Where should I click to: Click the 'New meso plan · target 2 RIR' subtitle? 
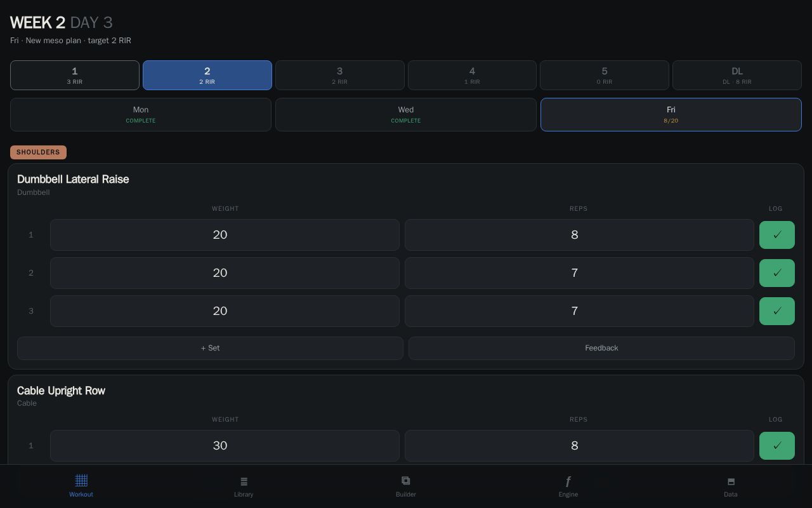tap(79, 41)
